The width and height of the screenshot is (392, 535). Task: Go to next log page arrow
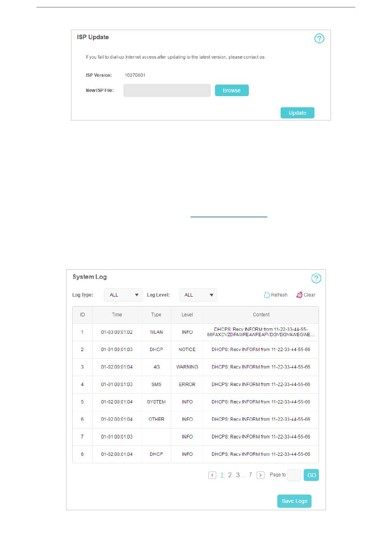[260, 475]
